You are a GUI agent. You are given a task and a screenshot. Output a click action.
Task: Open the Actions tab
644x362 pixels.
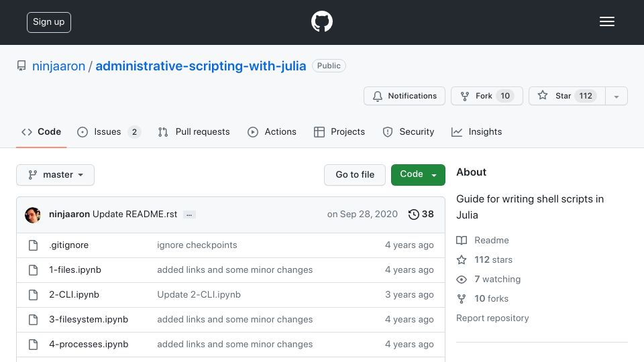coord(272,132)
